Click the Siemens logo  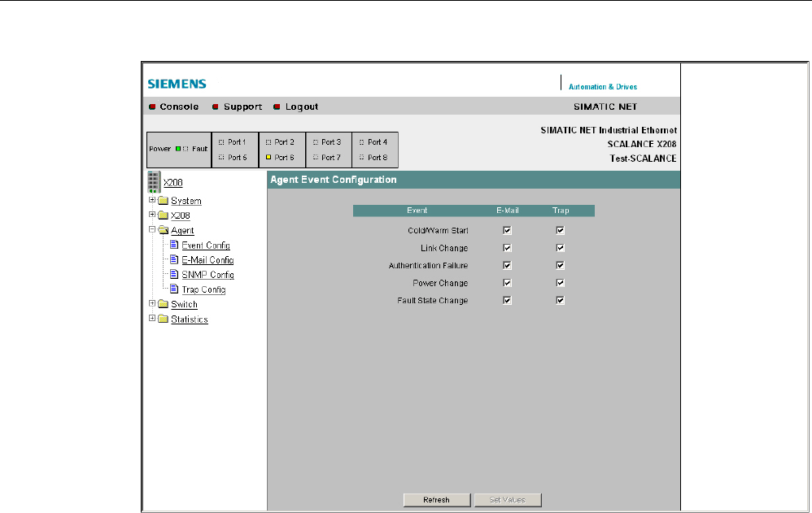point(177,84)
